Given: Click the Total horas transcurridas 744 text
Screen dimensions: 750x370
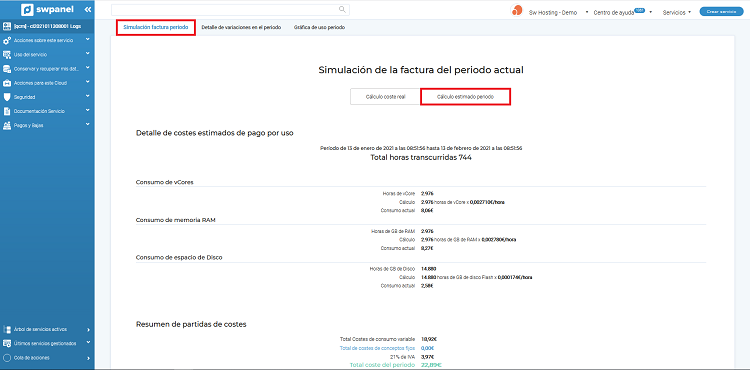Looking at the screenshot, I should coord(421,157).
